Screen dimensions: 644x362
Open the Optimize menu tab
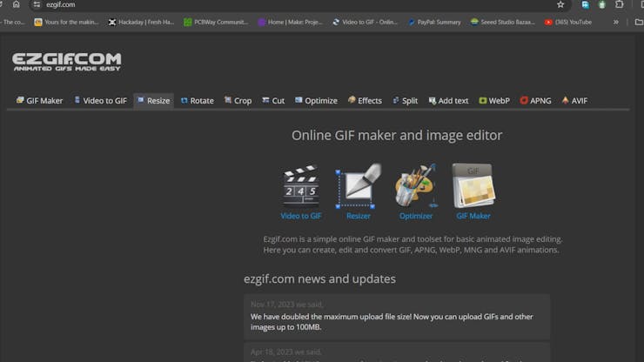(x=316, y=101)
